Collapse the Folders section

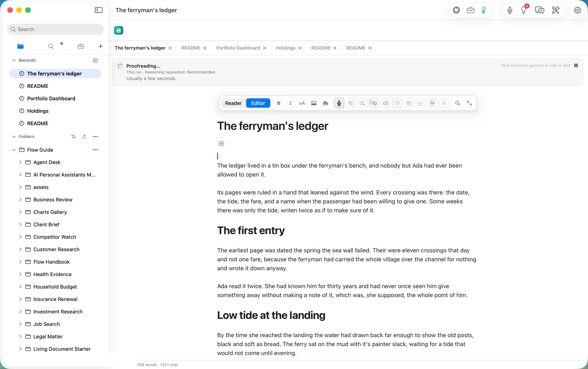point(14,136)
